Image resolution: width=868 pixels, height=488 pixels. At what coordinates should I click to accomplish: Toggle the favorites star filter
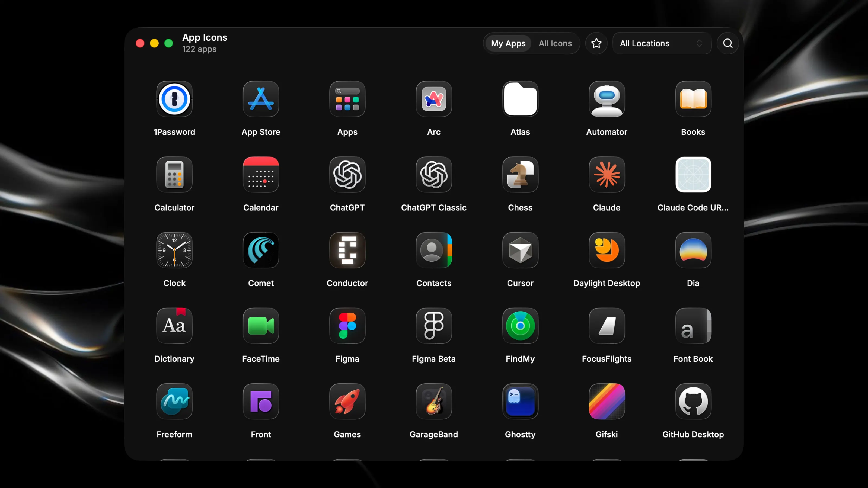(596, 43)
